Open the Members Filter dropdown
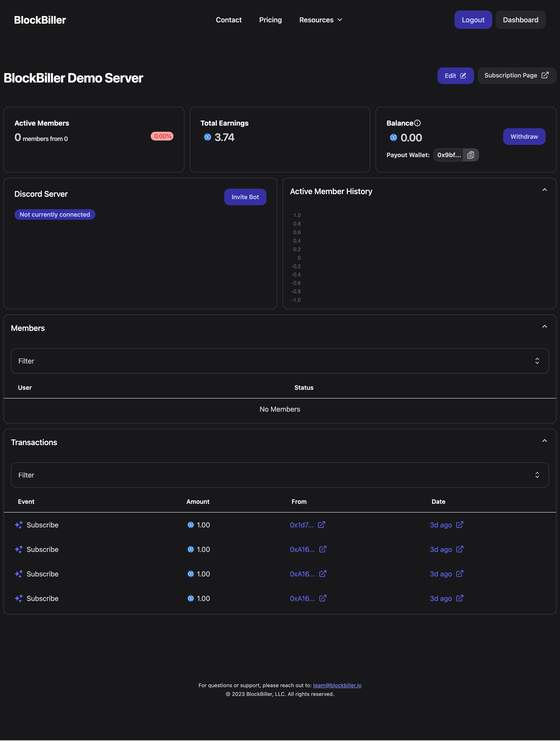The height and width of the screenshot is (741, 560). click(x=280, y=361)
